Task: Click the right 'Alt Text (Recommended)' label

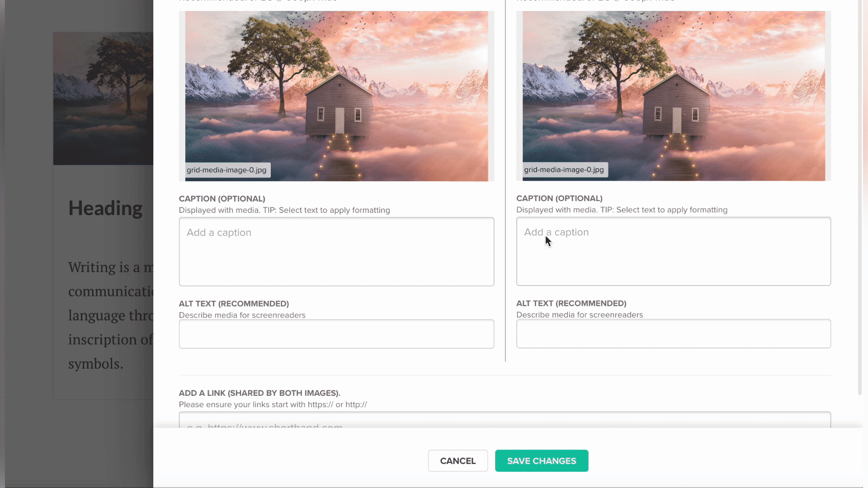Action: tap(571, 303)
